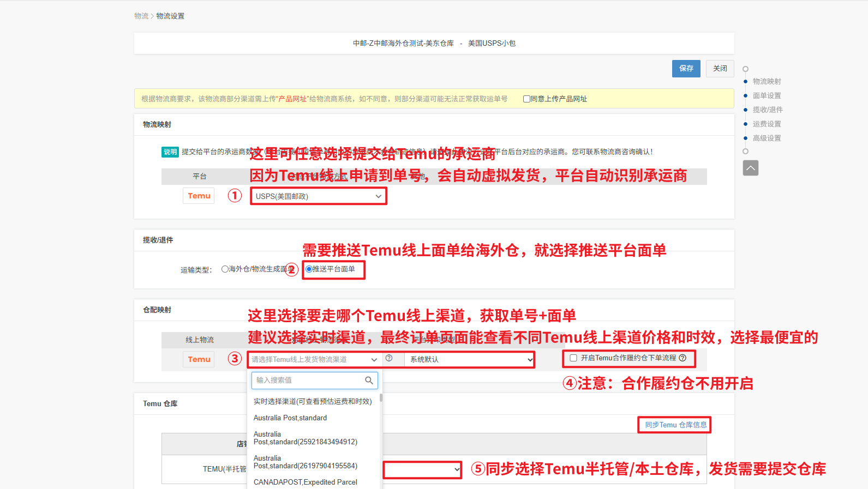Choose 实时选择渠道(可查看预估运费和时效) option
This screenshot has width=868, height=489.
click(x=313, y=402)
